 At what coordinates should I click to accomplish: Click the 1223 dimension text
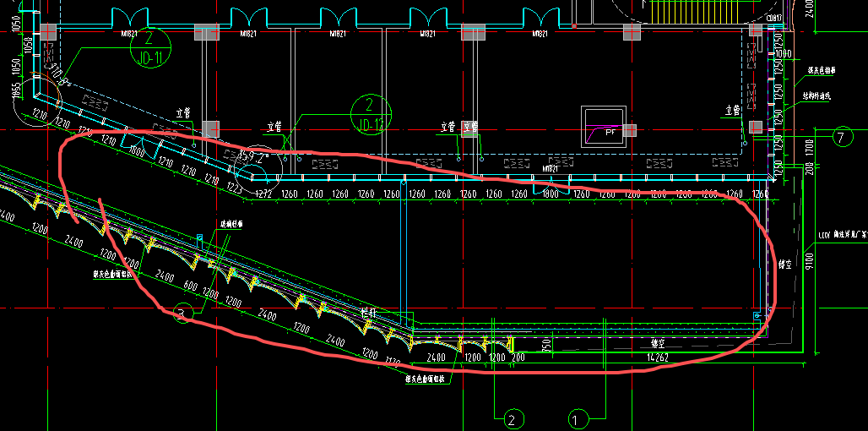coord(234,189)
